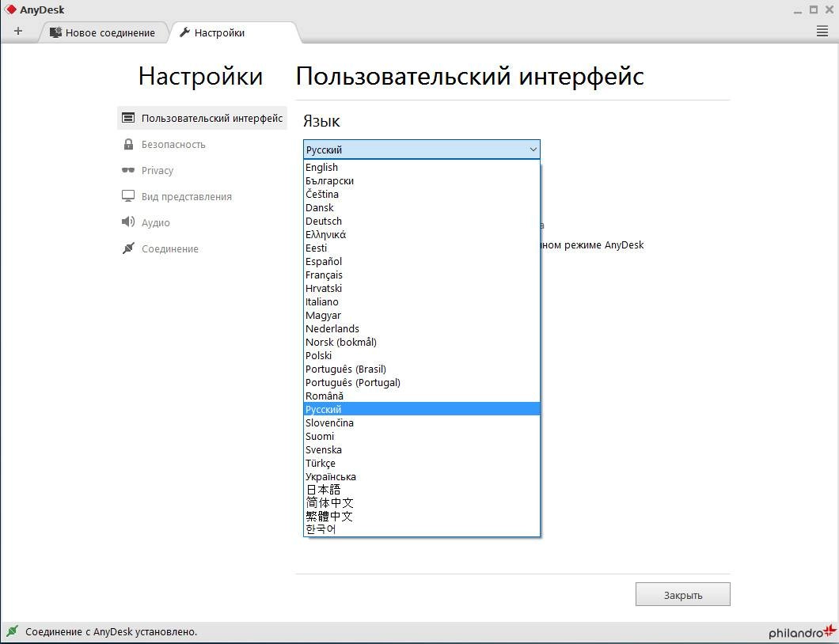Click the philandro logo

click(802, 631)
